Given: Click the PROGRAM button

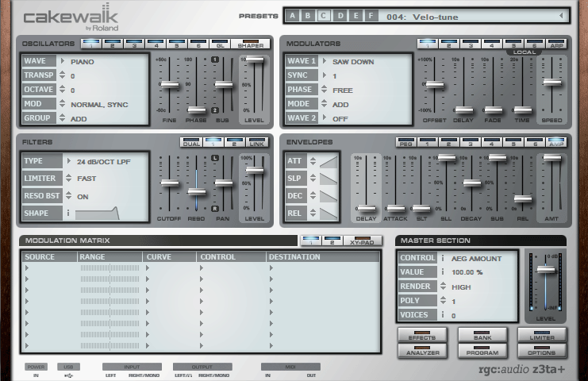Looking at the screenshot, I should tap(482, 351).
